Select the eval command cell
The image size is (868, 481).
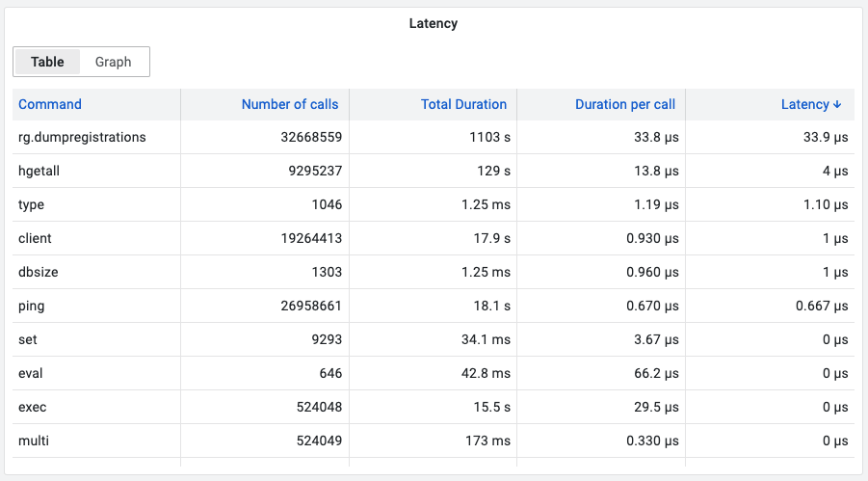pos(31,373)
